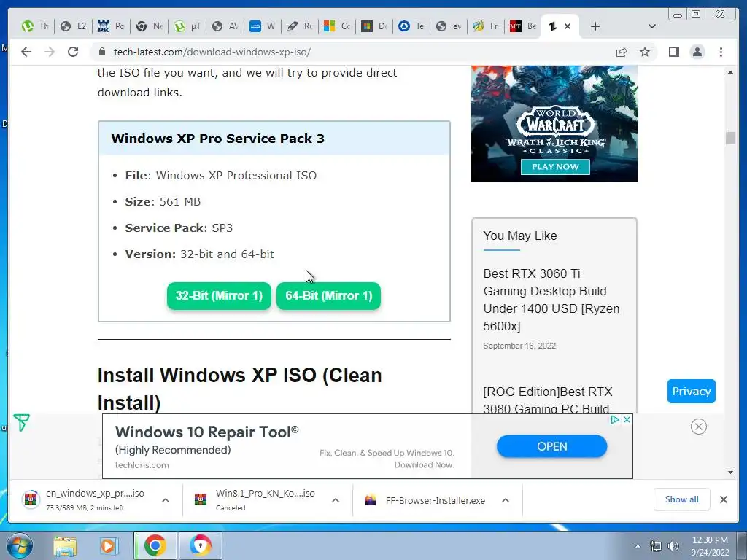
Task: Open the network status tray icon
Action: point(656,546)
